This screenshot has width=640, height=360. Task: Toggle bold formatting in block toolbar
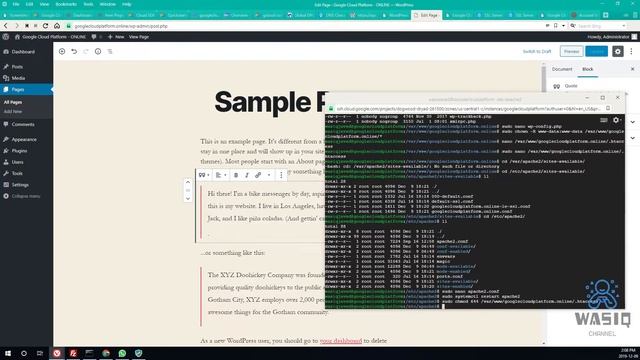(x=236, y=175)
